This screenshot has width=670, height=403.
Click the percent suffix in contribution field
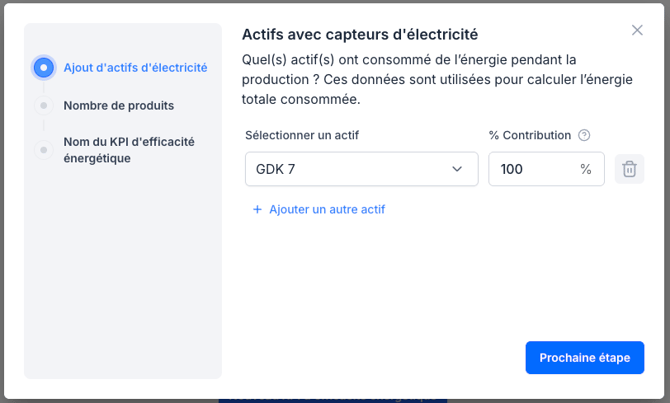(x=586, y=169)
